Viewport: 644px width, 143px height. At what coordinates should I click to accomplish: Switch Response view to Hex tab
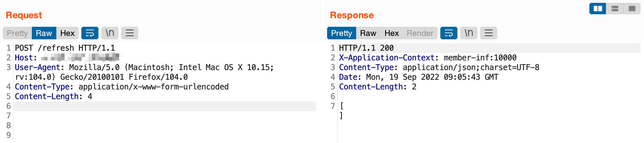click(392, 33)
